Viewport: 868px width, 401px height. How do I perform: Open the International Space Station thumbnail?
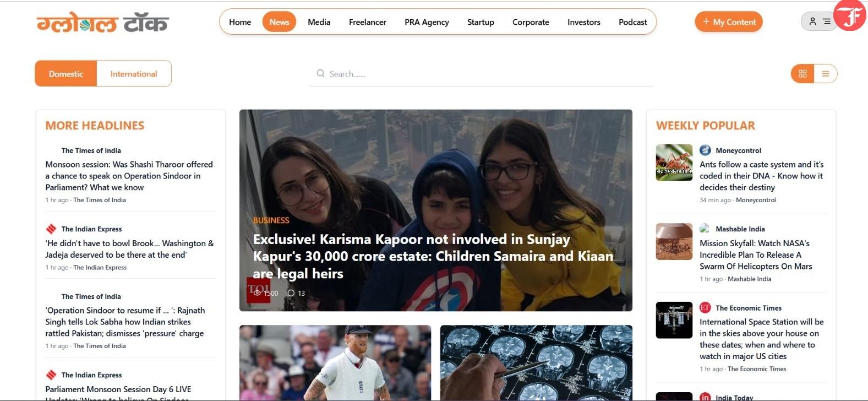point(674,320)
